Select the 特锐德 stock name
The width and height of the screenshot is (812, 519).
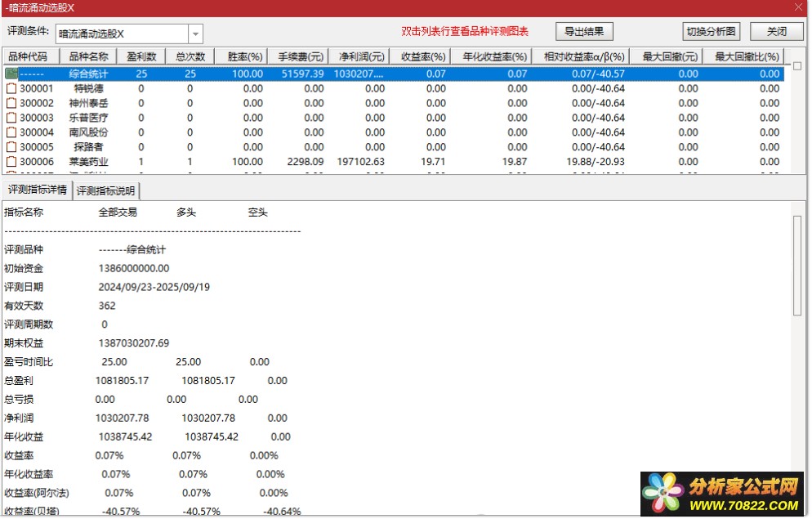pyautogui.click(x=88, y=88)
